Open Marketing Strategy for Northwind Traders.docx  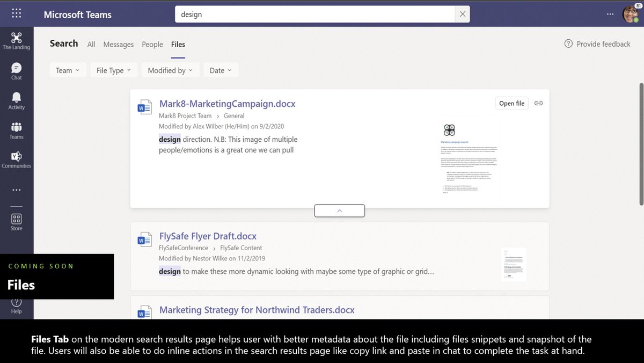point(257,310)
